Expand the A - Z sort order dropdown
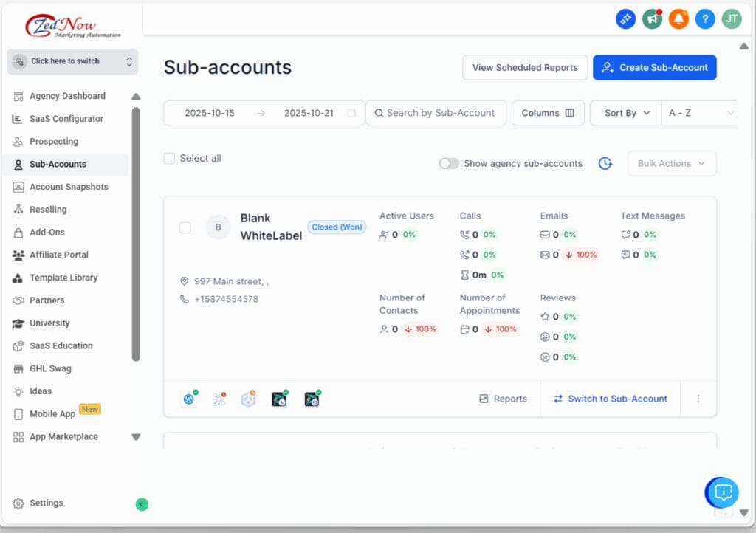Viewport: 756px width, 533px height. [700, 113]
